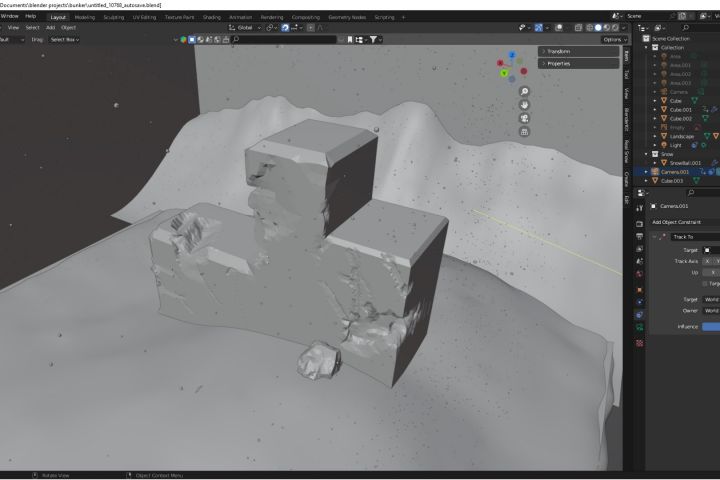Collapse the Collection tree node

(x=647, y=47)
